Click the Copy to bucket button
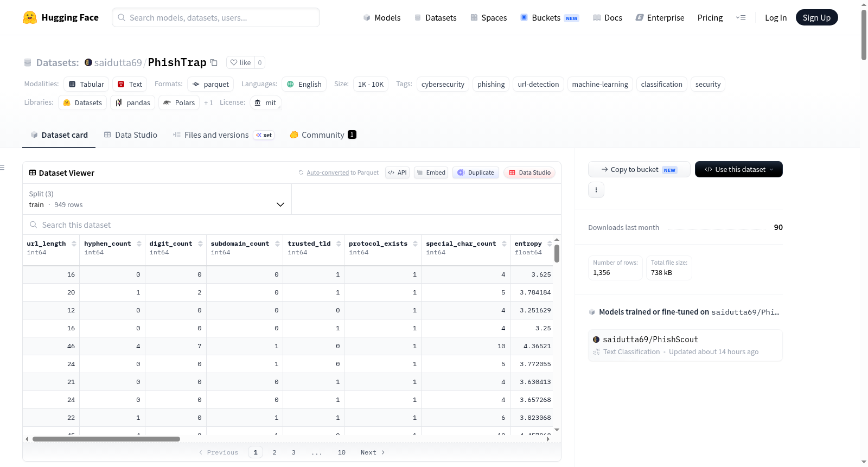This screenshot has width=868, height=467. (639, 169)
